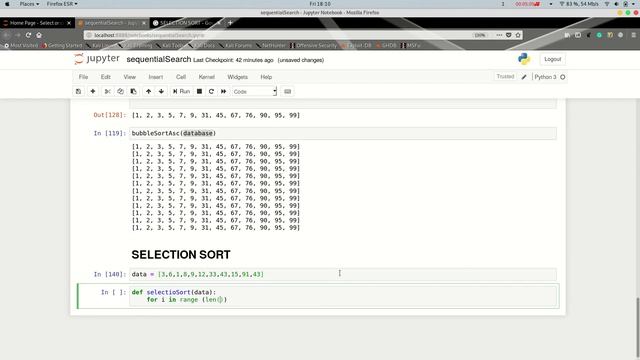640x360 pixels.
Task: Paste cells below using toolbar icon
Action: [x=133, y=91]
